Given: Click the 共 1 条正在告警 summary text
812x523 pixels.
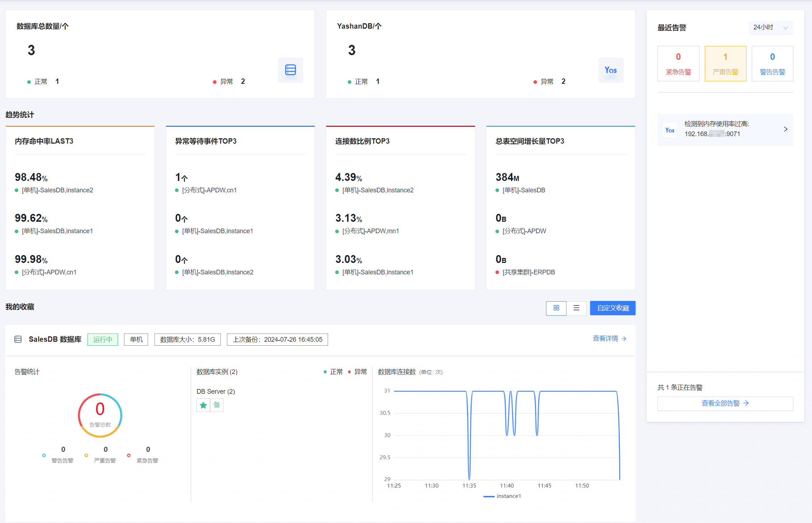Looking at the screenshot, I should click(x=680, y=388).
